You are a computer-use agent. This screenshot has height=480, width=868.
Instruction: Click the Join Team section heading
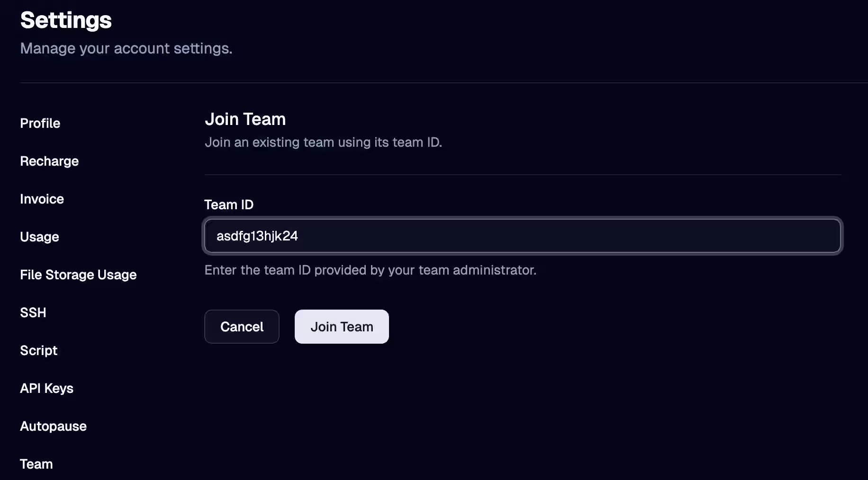[245, 119]
